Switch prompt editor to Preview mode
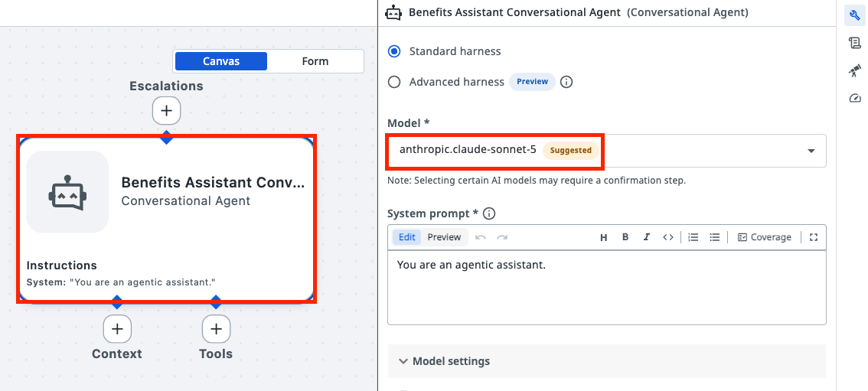 [444, 237]
